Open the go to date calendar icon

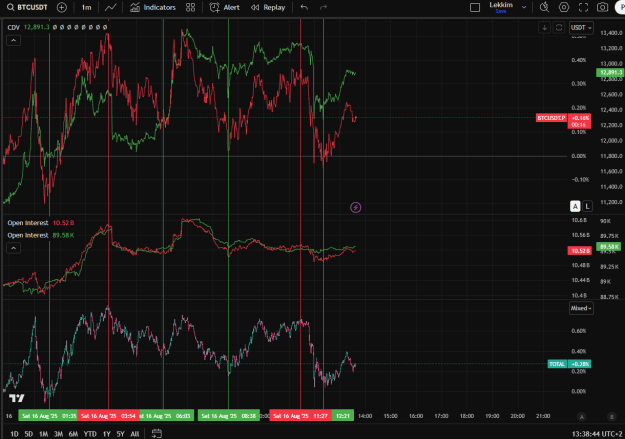(157, 433)
